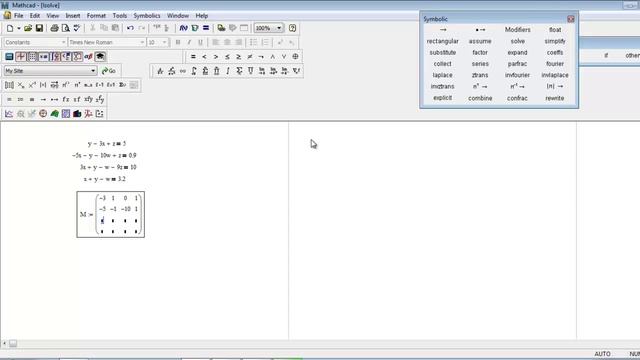Insert function f(x) icon
The height and width of the screenshot is (360, 640).
click(x=183, y=28)
